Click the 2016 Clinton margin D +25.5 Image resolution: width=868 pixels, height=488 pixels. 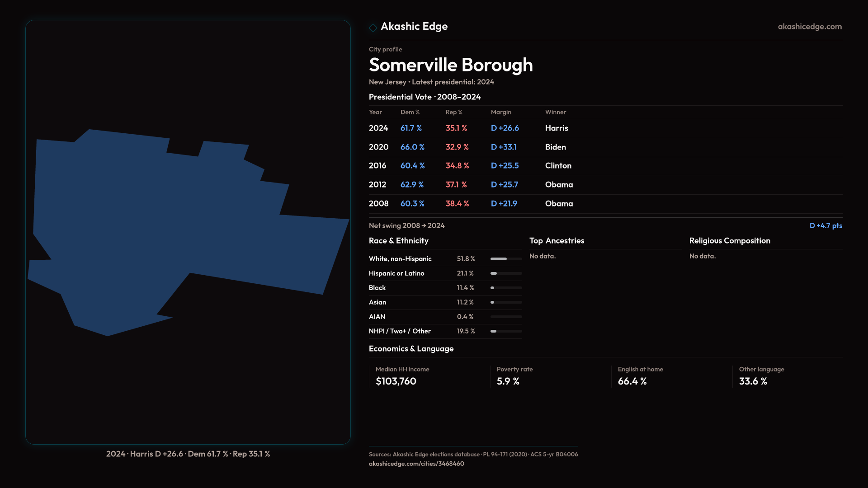tap(505, 166)
